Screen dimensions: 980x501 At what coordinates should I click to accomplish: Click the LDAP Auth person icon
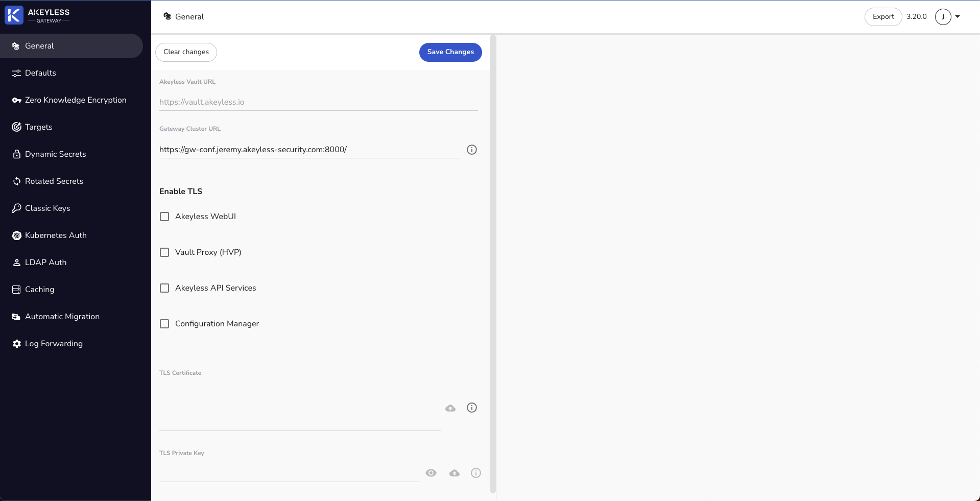pos(16,263)
